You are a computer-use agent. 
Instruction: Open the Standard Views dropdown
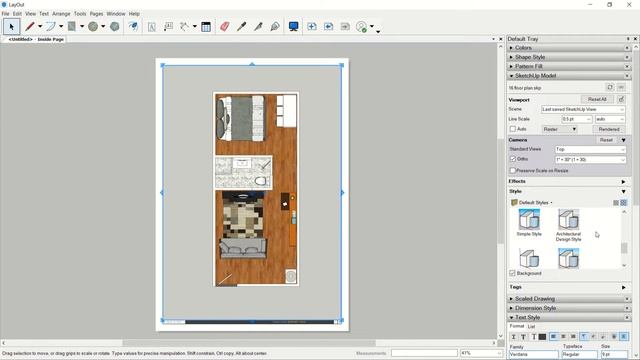590,149
